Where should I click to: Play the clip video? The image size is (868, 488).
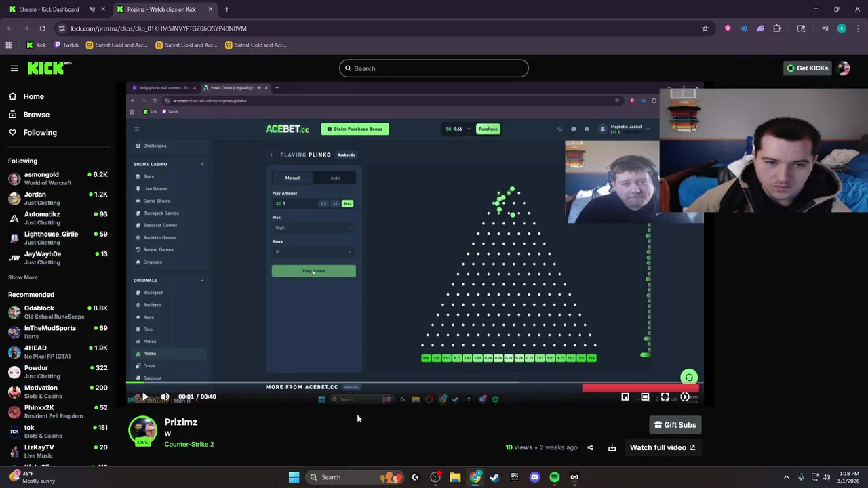[144, 396]
